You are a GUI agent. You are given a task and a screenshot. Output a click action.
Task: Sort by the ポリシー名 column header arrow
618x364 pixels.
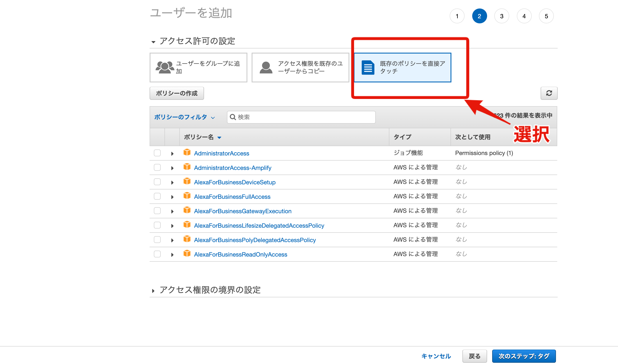coord(219,138)
